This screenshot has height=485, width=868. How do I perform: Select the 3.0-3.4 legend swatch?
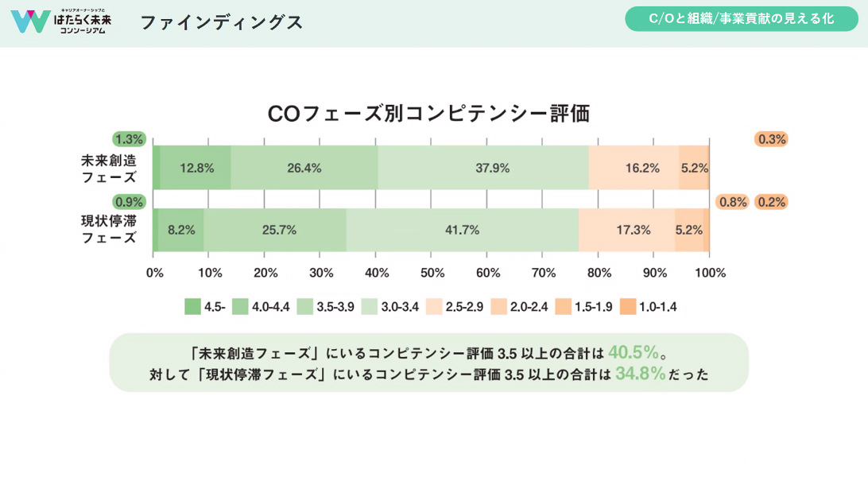[x=370, y=306]
